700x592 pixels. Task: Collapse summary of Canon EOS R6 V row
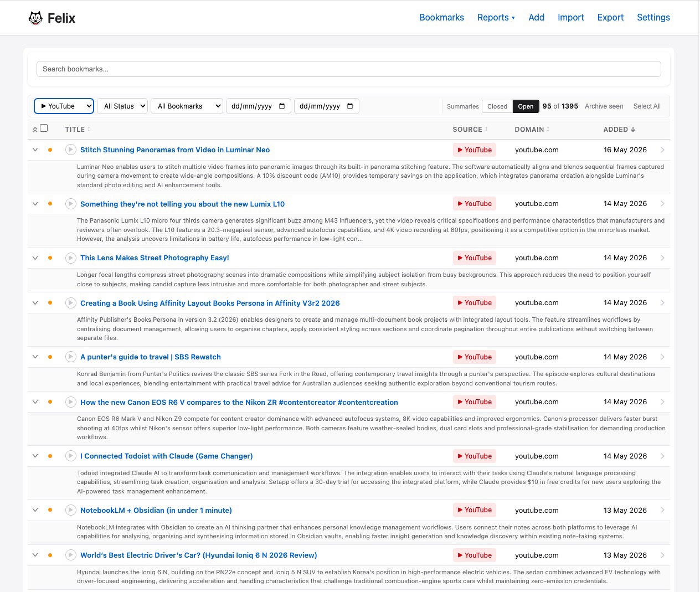click(35, 402)
